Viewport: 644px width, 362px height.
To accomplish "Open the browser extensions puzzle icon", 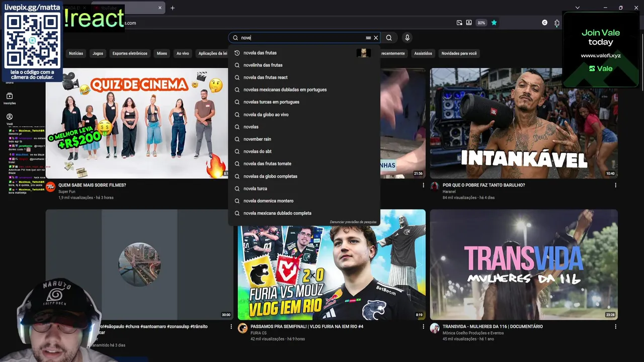I will click(x=557, y=23).
